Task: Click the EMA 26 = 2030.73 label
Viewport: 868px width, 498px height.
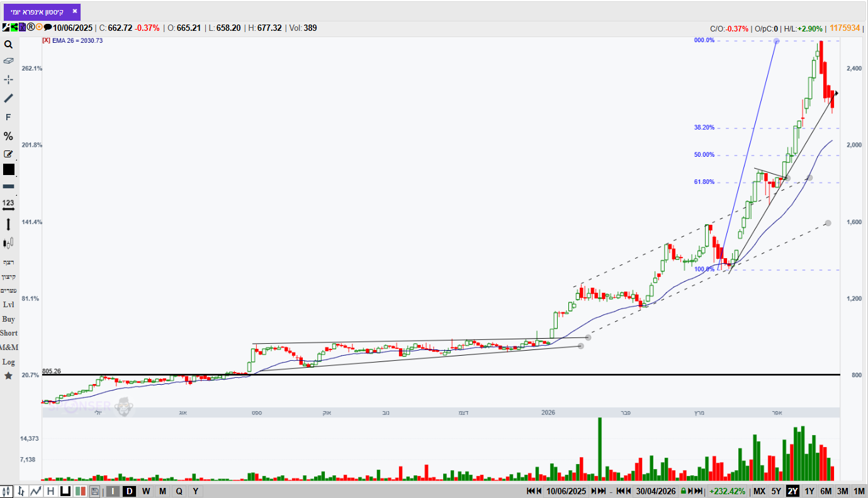Action: click(x=77, y=40)
